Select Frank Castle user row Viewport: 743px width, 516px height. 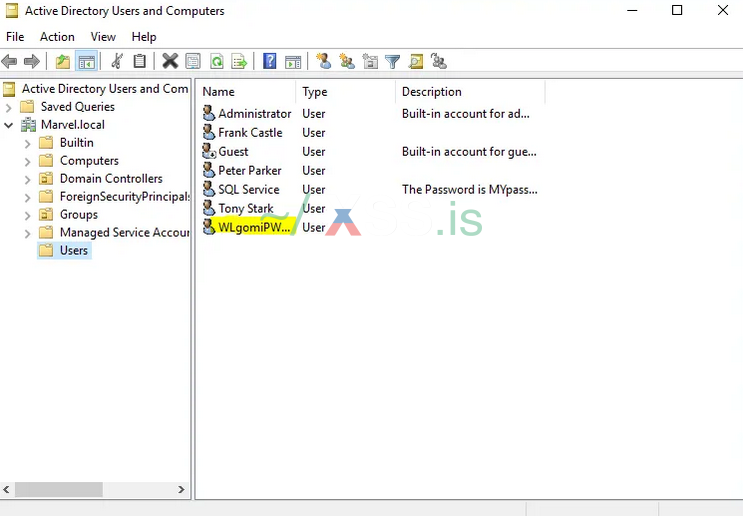pos(250,133)
